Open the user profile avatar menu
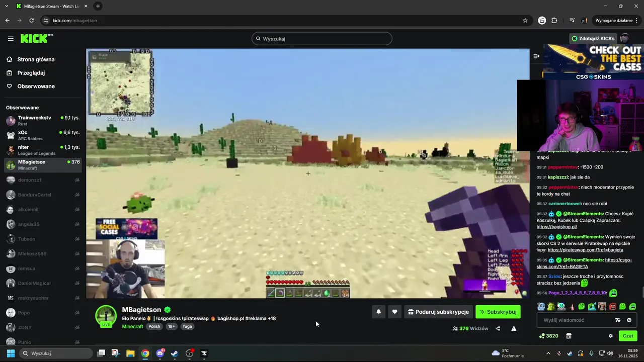This screenshot has height=362, width=644. tap(624, 39)
